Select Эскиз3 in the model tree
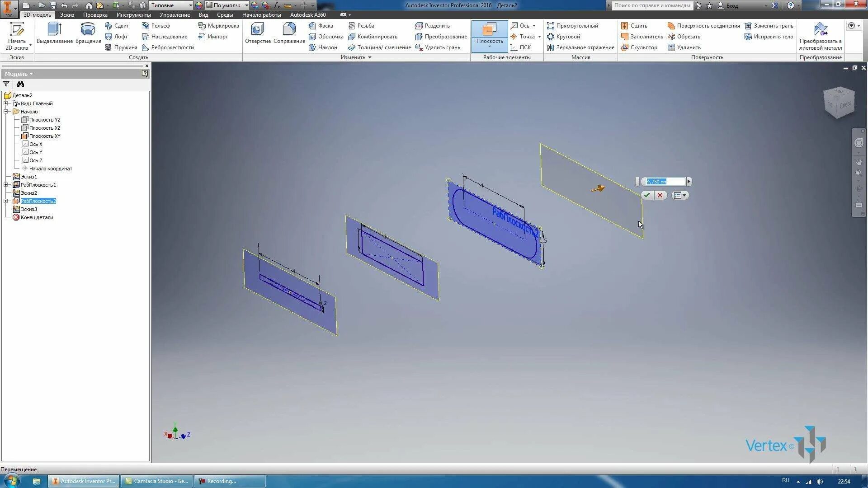Viewport: 868px width, 488px height. tap(29, 209)
